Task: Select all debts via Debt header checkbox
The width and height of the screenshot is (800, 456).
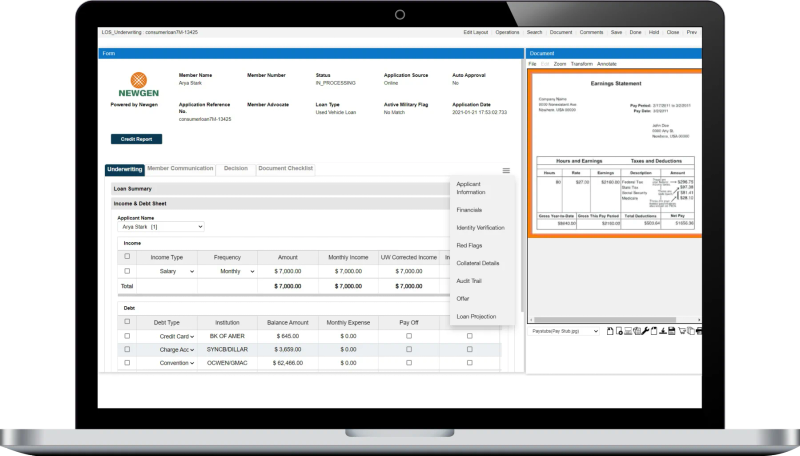Action: point(127,321)
